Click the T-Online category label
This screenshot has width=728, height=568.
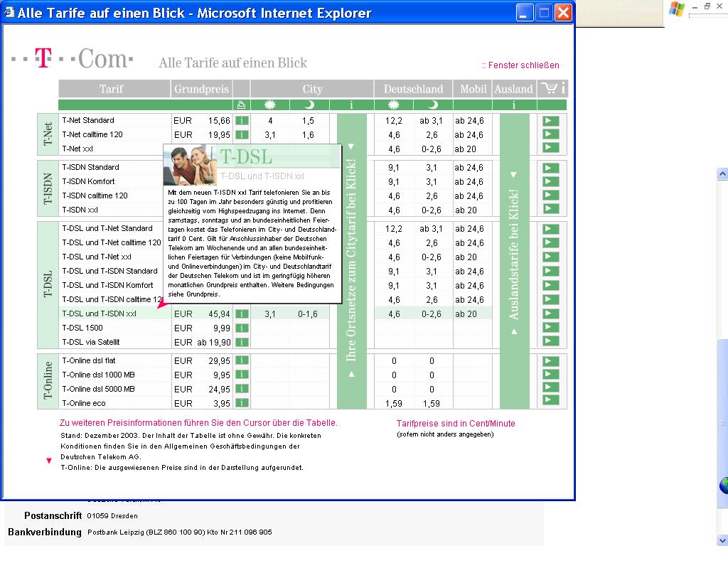click(x=48, y=381)
